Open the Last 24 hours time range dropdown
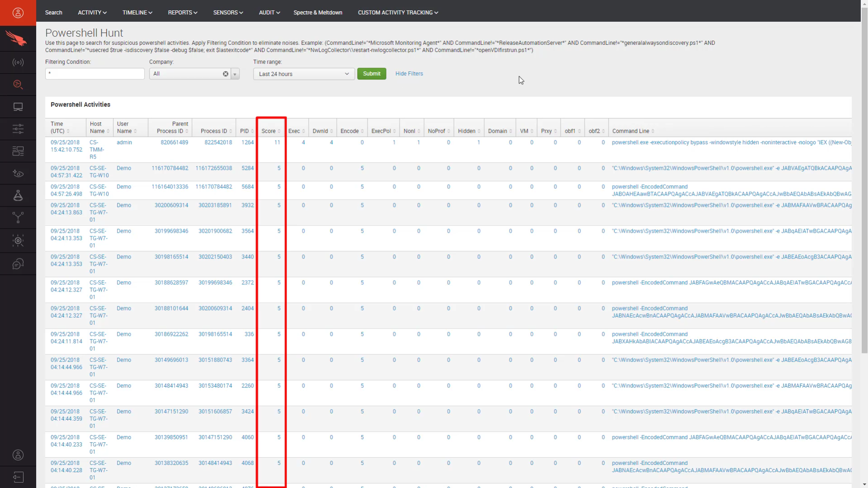868x488 pixels. pyautogui.click(x=303, y=74)
